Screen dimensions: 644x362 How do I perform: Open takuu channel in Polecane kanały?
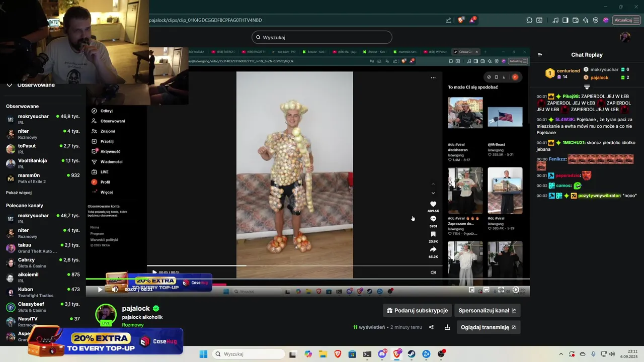click(x=43, y=248)
